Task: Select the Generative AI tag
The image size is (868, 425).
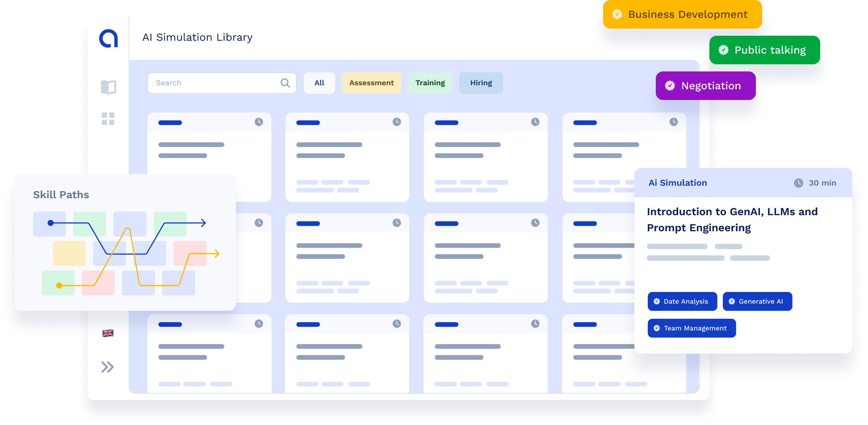Action: pos(757,301)
